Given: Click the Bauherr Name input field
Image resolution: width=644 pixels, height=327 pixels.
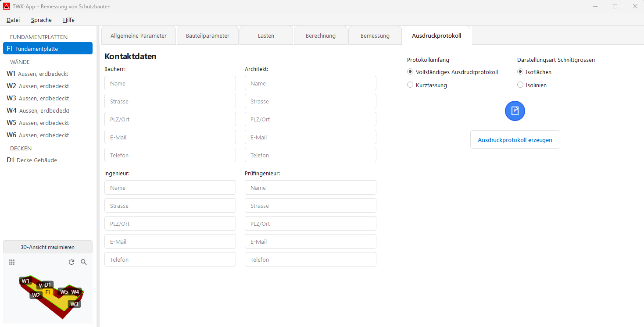Looking at the screenshot, I should (x=170, y=83).
